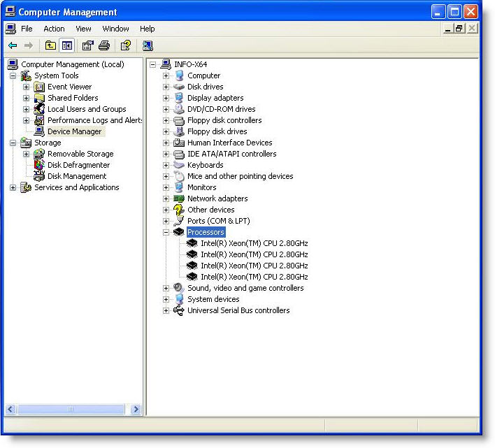Click the left pane horizontal scrollbar thumb

pyautogui.click(x=71, y=409)
